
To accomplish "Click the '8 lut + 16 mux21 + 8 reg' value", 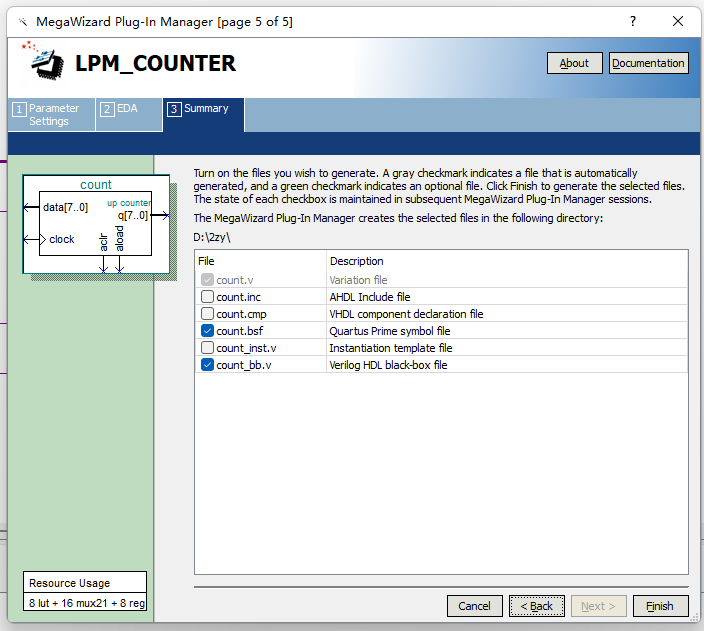I will point(87,603).
